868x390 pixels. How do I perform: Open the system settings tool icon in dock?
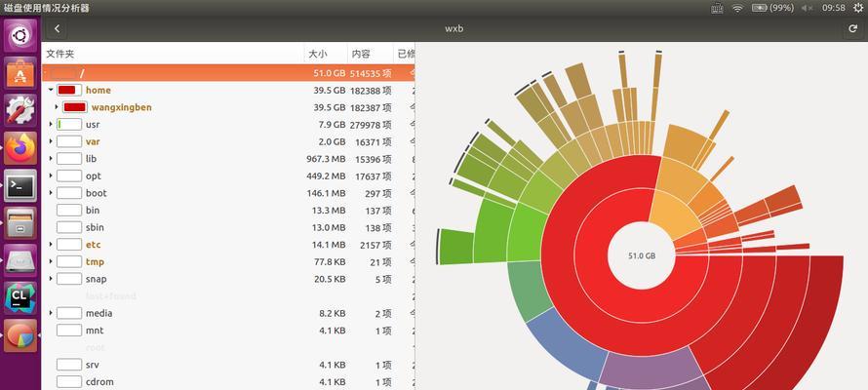[20, 110]
